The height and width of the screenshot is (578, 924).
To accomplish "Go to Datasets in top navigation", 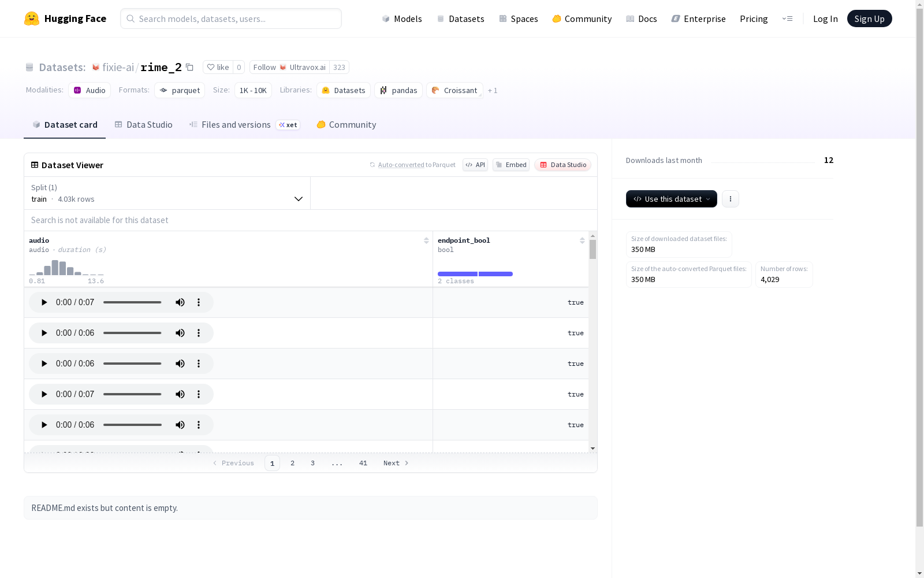I will (460, 18).
